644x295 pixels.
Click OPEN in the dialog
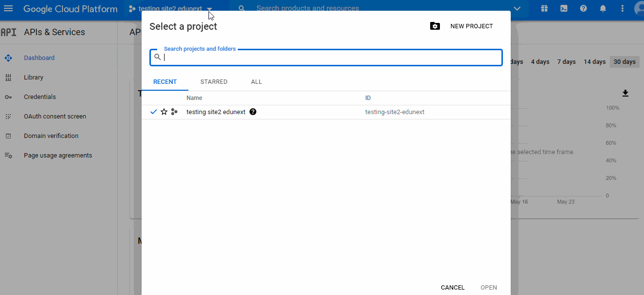(489, 288)
